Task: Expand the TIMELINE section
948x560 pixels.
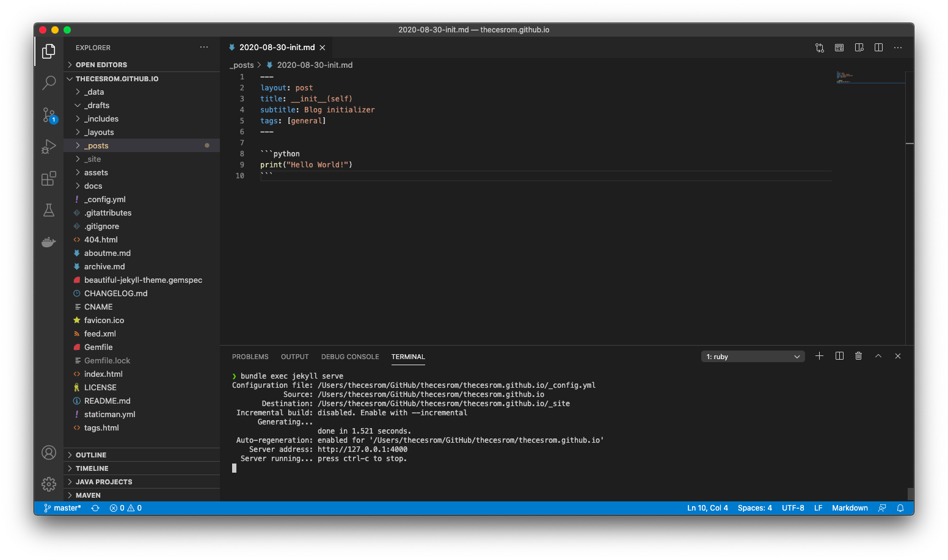Action: click(x=142, y=468)
